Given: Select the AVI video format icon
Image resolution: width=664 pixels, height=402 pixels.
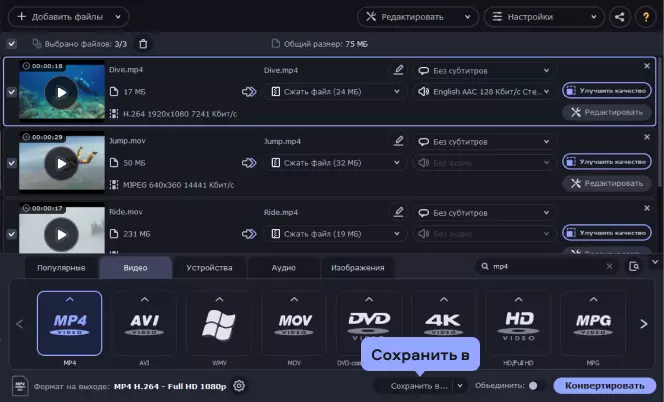Looking at the screenshot, I should click(144, 323).
